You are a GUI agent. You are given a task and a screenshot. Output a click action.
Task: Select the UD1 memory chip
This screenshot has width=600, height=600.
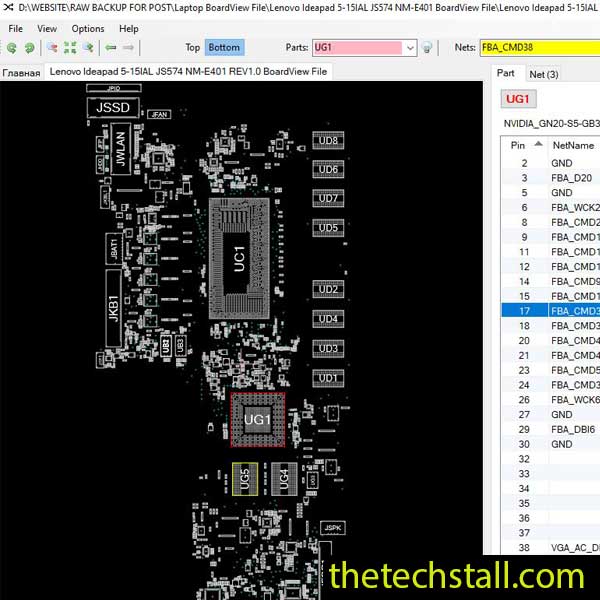tap(328, 378)
